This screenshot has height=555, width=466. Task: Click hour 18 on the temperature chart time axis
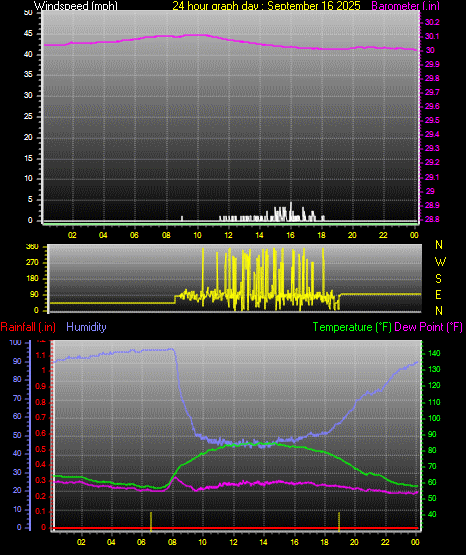324,542
